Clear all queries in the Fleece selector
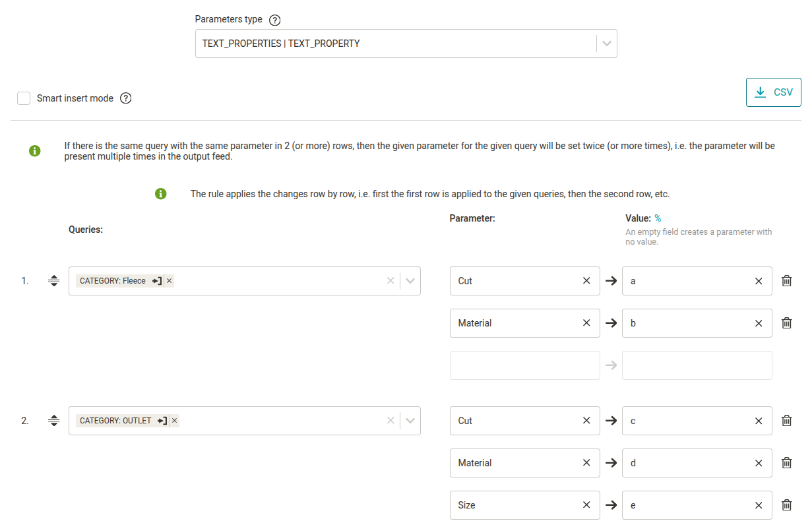Image resolution: width=812 pixels, height=523 pixels. coord(390,281)
